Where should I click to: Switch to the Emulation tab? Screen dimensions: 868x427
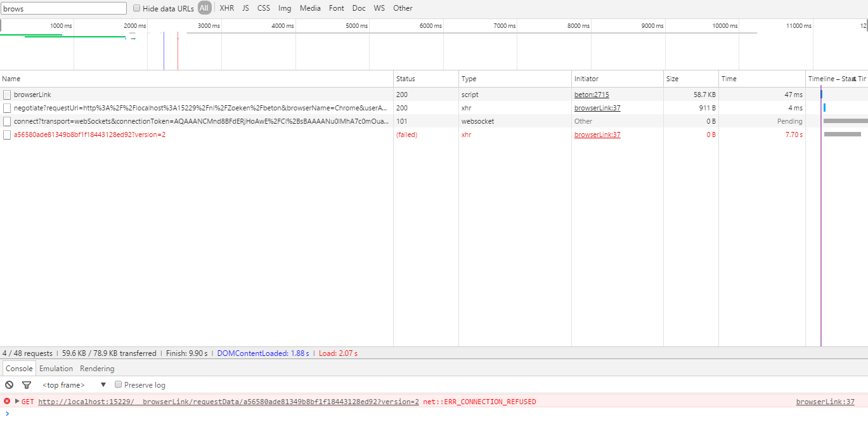pyautogui.click(x=56, y=368)
